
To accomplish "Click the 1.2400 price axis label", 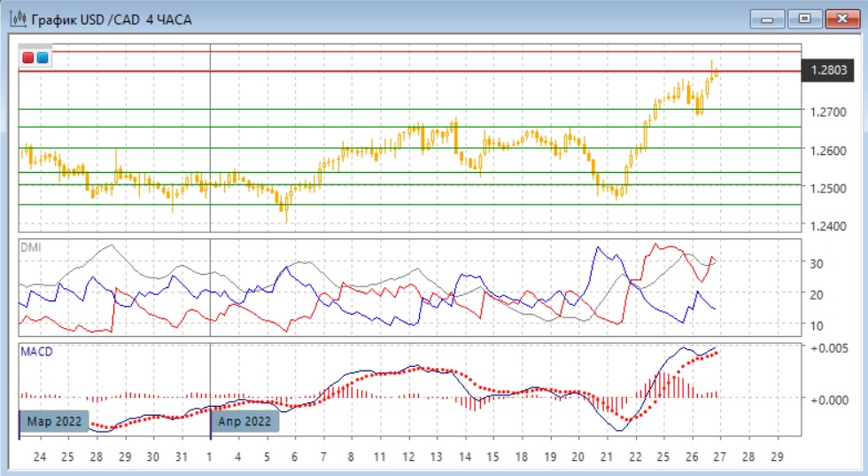I will pos(828,226).
